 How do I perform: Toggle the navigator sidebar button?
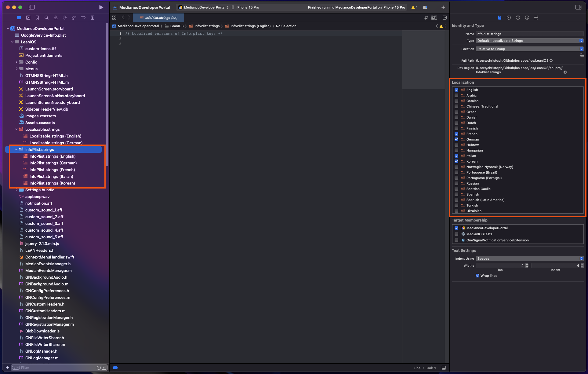(x=31, y=7)
